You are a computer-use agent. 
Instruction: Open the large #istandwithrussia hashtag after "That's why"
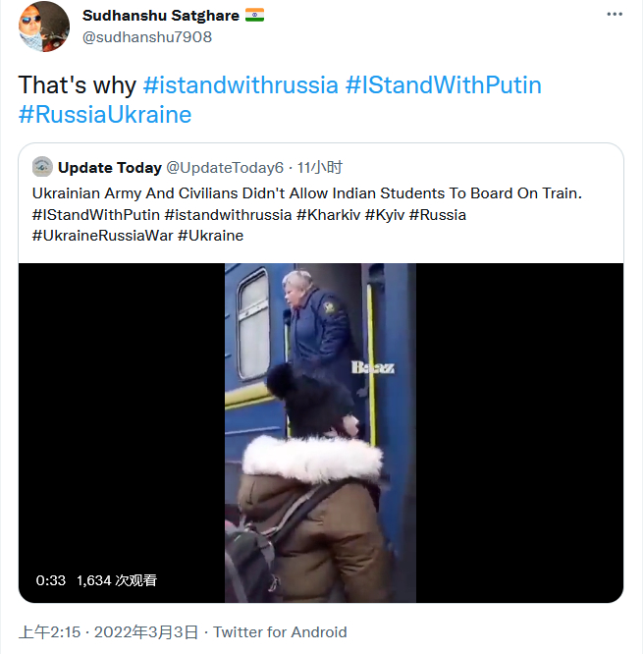coord(241,84)
